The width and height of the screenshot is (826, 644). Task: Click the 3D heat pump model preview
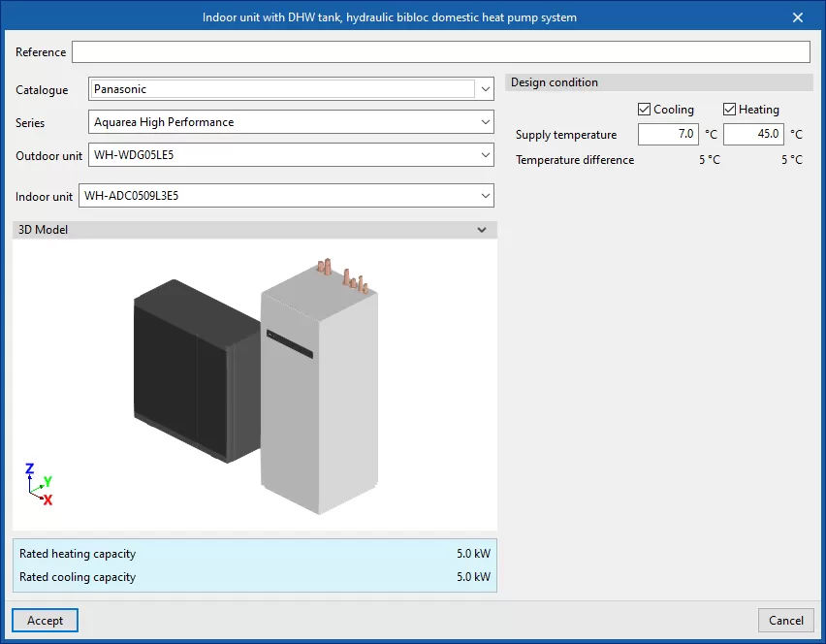[x=256, y=386]
